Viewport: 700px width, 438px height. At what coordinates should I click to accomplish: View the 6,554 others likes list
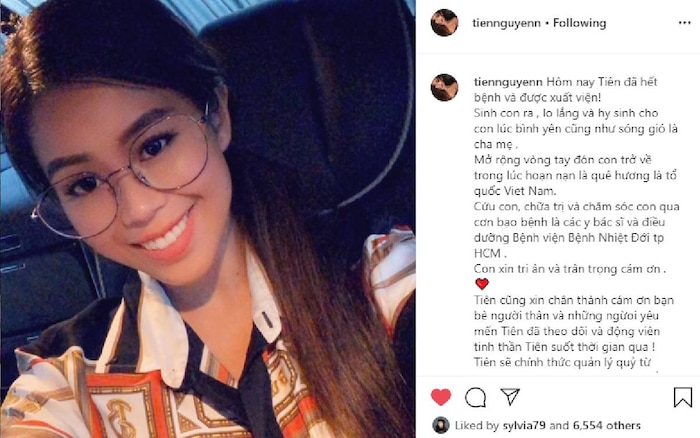coord(607,425)
